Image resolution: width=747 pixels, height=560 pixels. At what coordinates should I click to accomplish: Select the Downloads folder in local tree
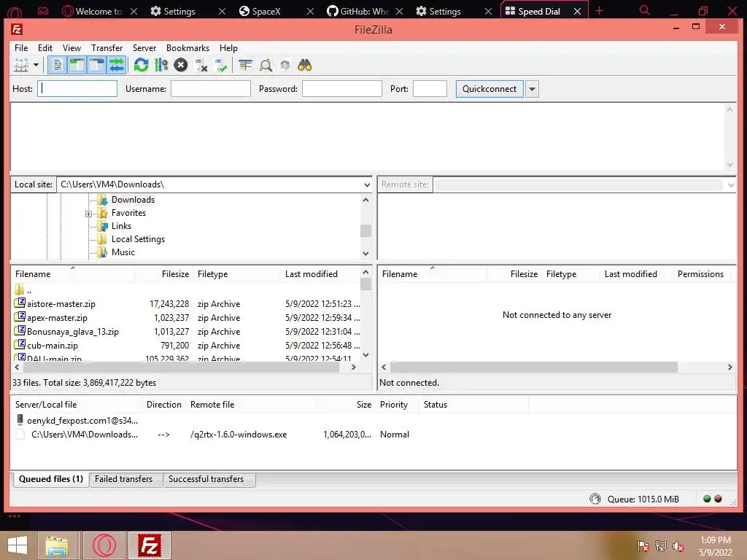(x=133, y=200)
